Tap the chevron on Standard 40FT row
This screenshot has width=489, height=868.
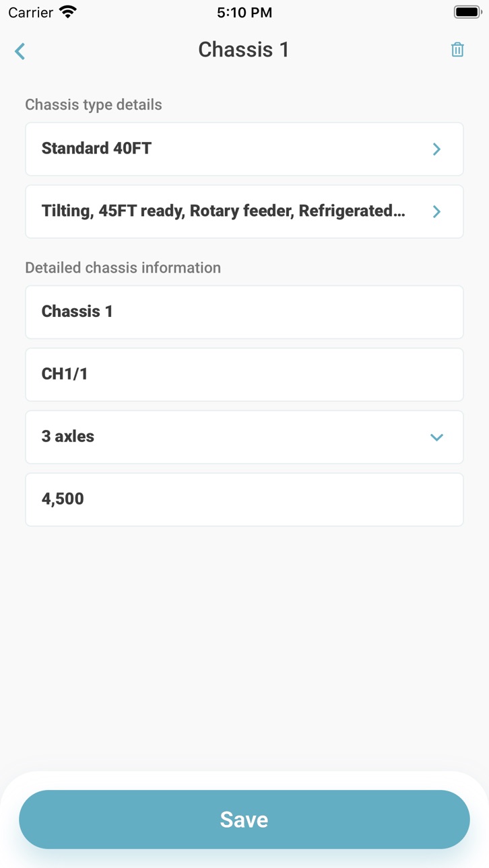tap(436, 149)
